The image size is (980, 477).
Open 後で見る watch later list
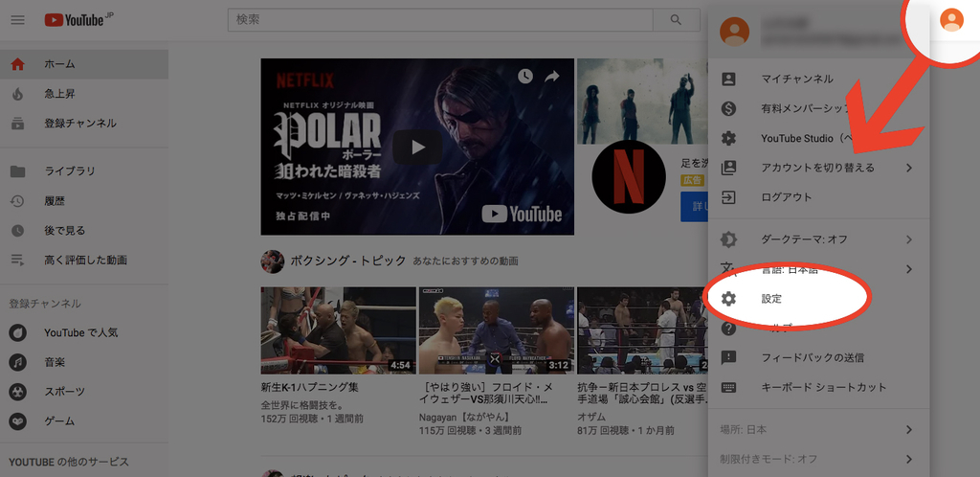(84, 231)
